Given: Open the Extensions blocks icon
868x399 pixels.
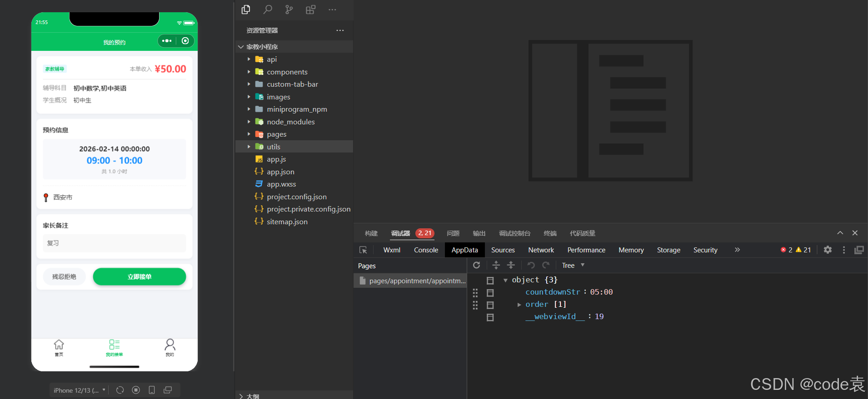Looking at the screenshot, I should [x=310, y=10].
